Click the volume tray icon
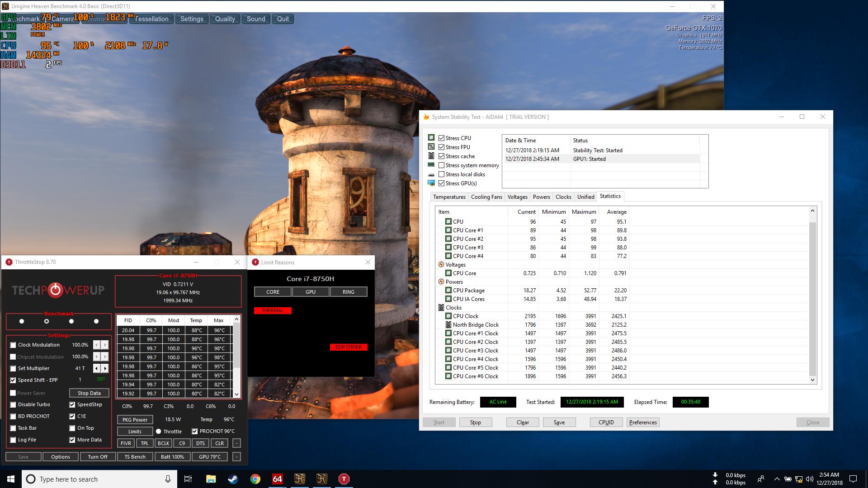 point(809,479)
